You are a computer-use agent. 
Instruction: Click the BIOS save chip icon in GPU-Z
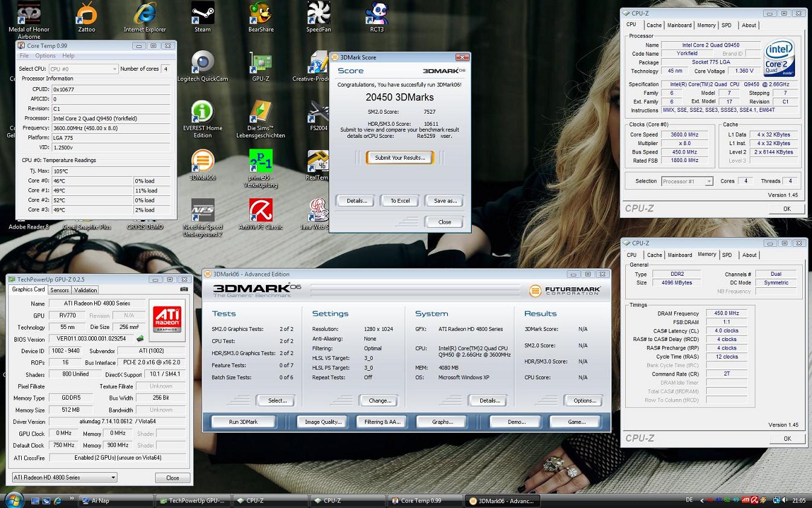(140, 339)
